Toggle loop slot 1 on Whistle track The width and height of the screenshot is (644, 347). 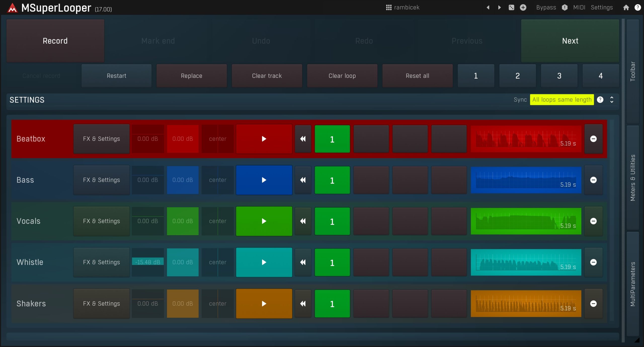coord(332,262)
